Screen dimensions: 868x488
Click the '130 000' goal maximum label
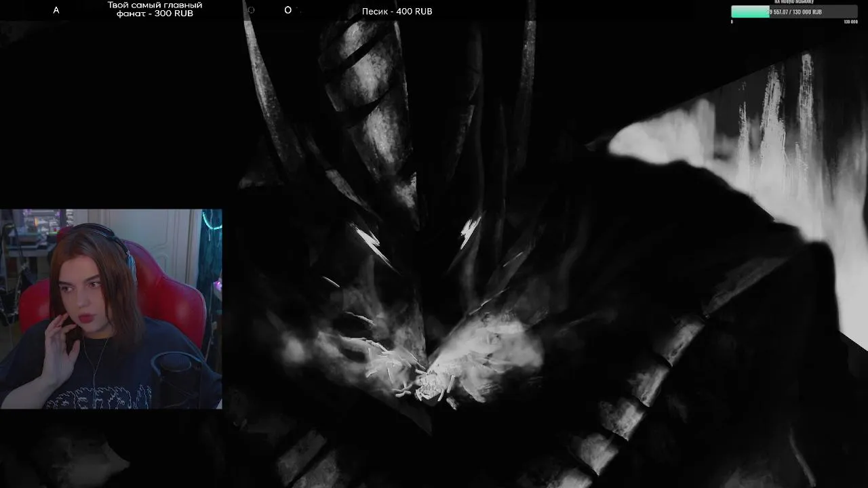pyautogui.click(x=850, y=22)
